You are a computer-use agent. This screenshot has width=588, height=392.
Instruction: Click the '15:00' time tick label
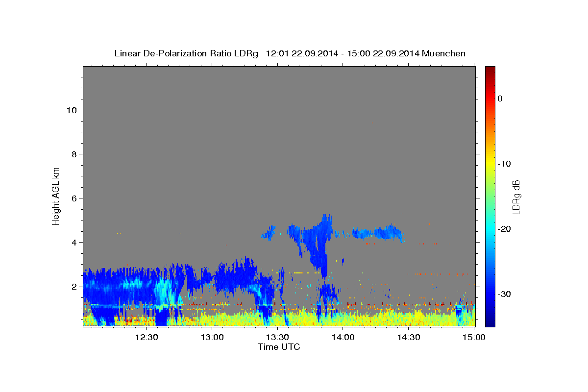click(x=474, y=337)
